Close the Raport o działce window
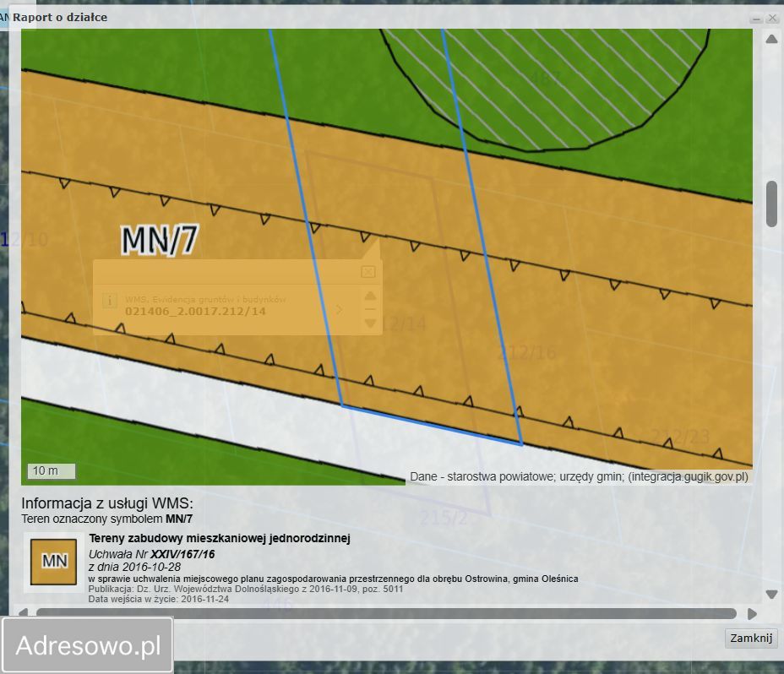 pyautogui.click(x=772, y=18)
